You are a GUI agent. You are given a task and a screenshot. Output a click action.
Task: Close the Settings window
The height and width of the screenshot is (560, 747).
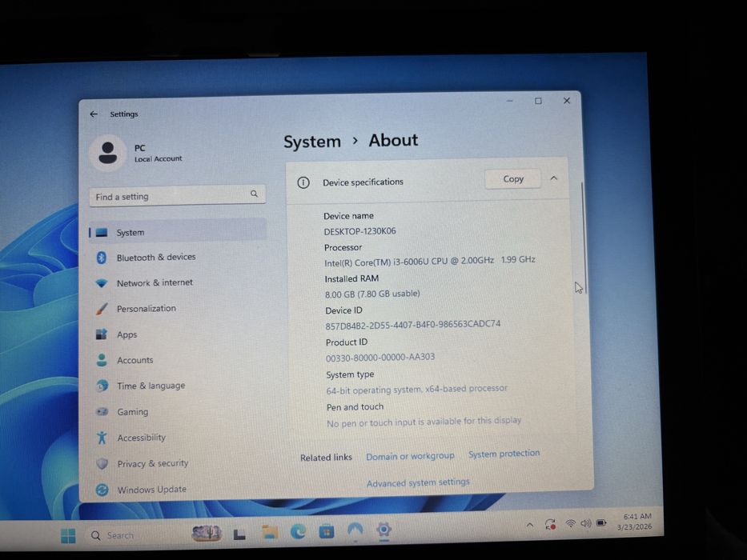[566, 101]
